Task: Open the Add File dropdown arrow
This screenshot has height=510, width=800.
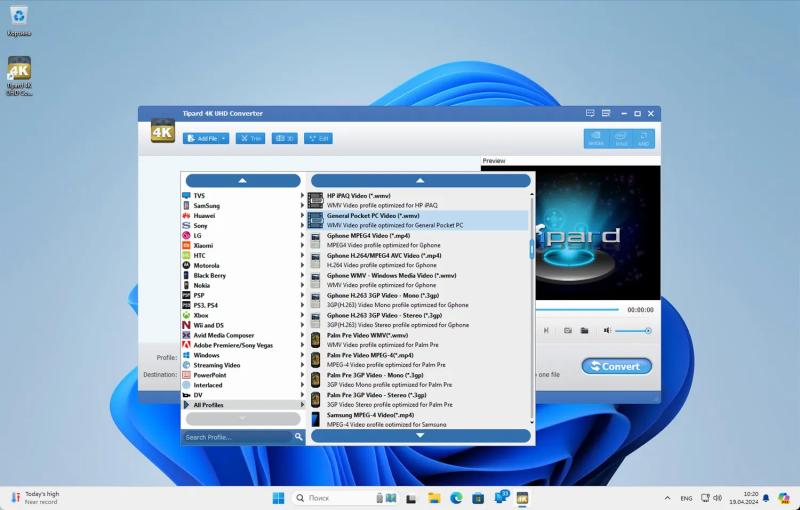Action: (224, 138)
